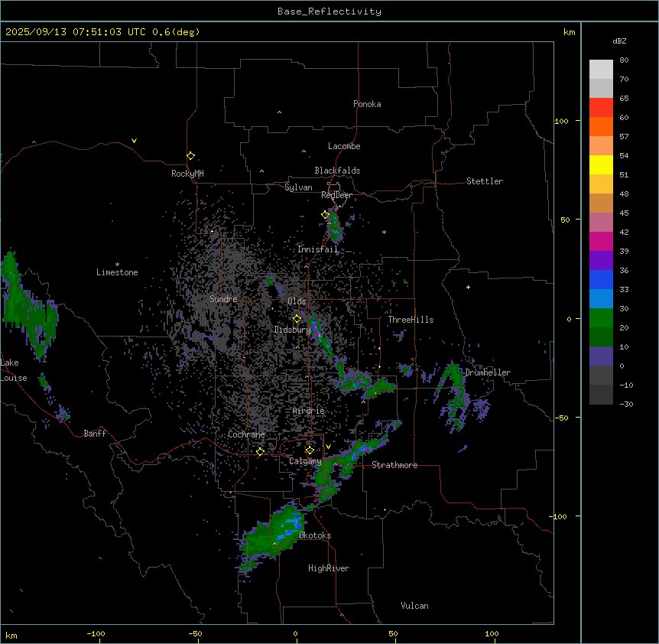Select the Ponoka label on map
The height and width of the screenshot is (644, 659).
[367, 104]
